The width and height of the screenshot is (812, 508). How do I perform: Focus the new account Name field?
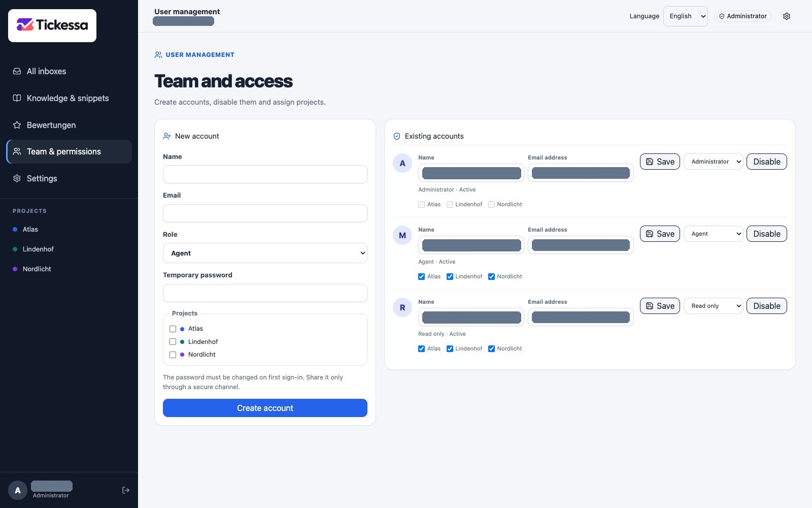click(265, 174)
